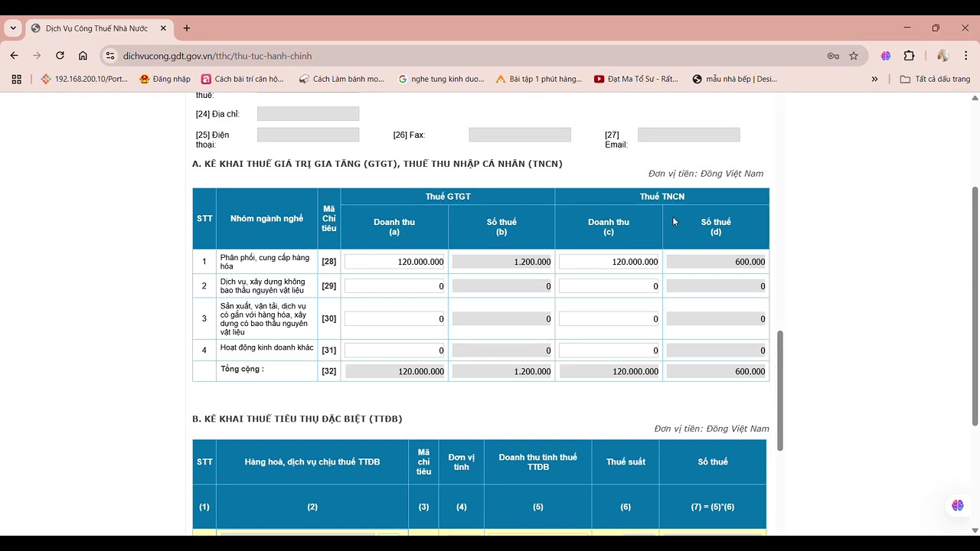Click the 'Tổng cộng :' label
Screen dimensions: 980x551
242,369
